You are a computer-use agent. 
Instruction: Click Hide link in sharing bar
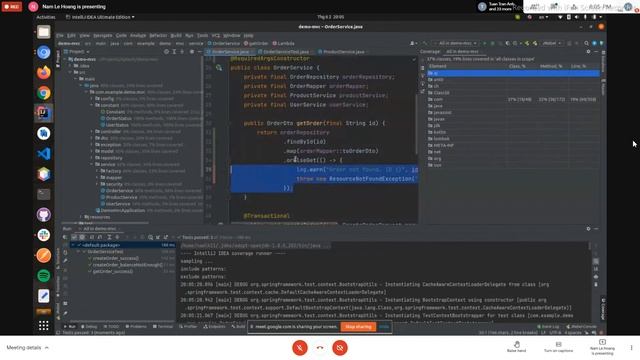pyautogui.click(x=384, y=327)
